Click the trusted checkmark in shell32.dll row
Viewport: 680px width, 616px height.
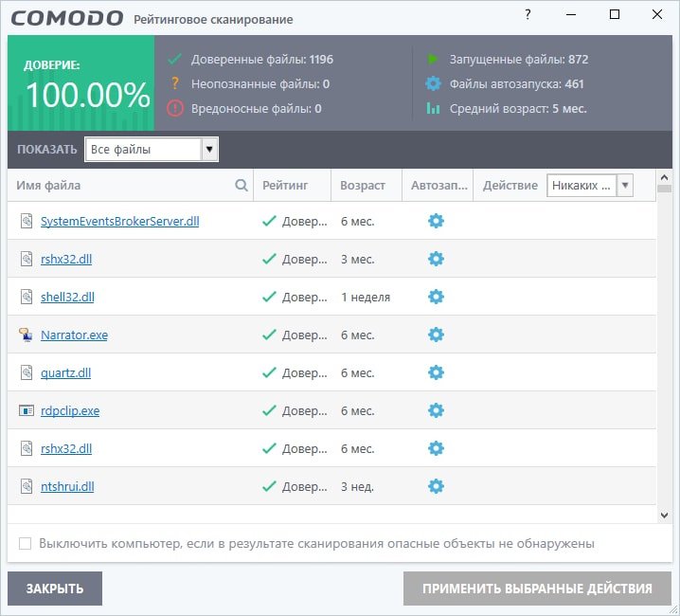[x=269, y=297]
